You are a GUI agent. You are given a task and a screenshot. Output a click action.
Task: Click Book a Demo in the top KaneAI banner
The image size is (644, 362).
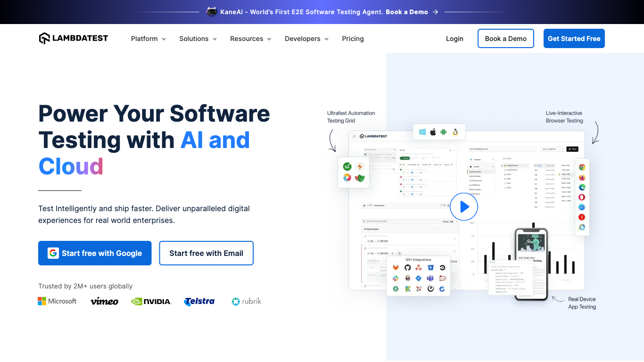click(x=407, y=12)
